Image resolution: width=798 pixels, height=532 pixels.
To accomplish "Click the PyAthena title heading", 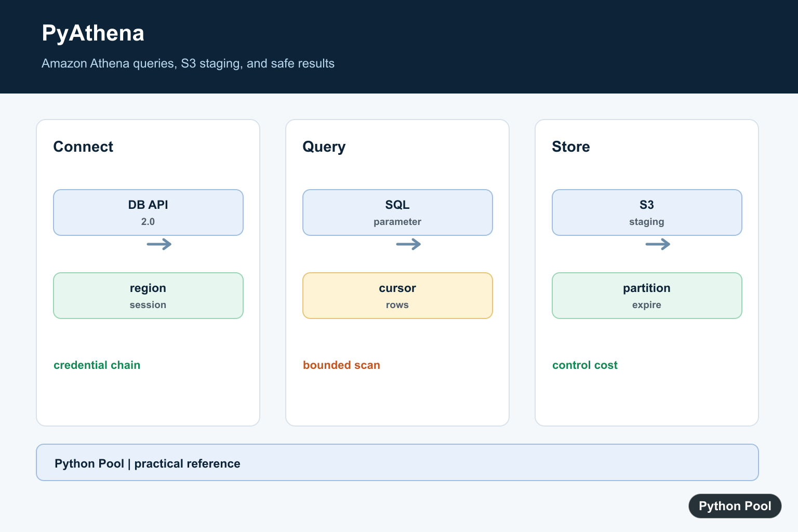I will click(x=93, y=33).
